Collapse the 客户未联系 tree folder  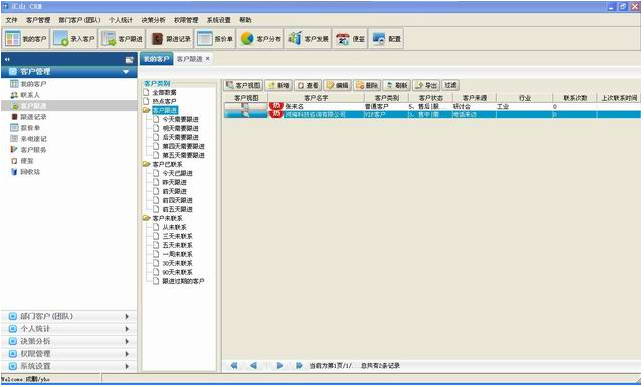147,218
